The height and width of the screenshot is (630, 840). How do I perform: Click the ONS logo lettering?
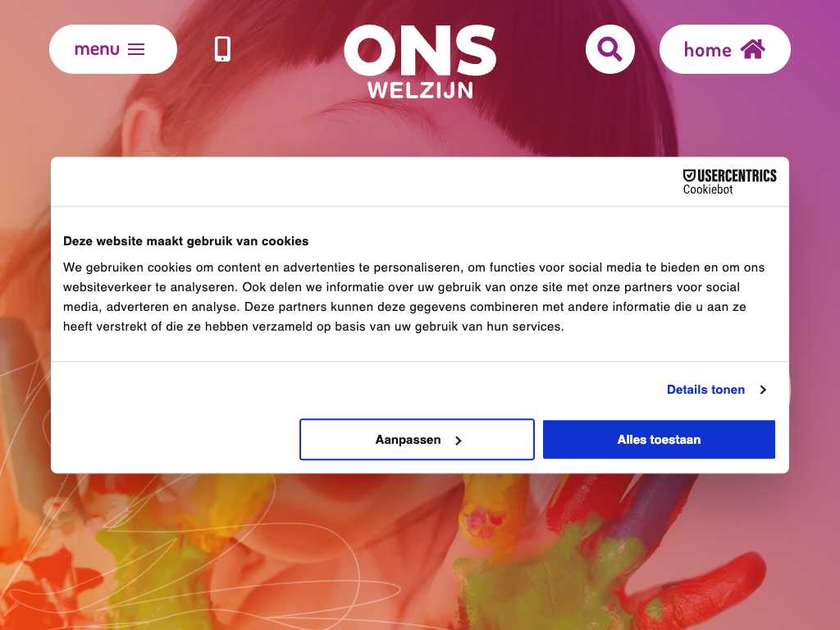(x=420, y=51)
